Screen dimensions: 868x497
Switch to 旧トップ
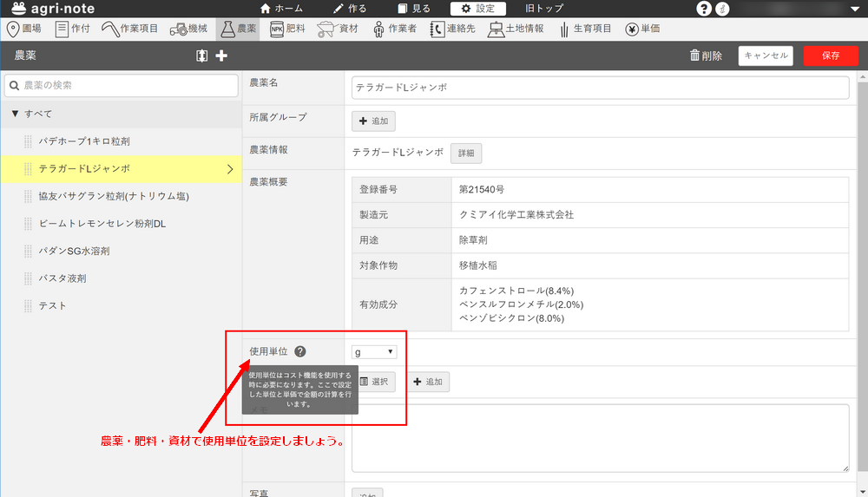tap(544, 9)
